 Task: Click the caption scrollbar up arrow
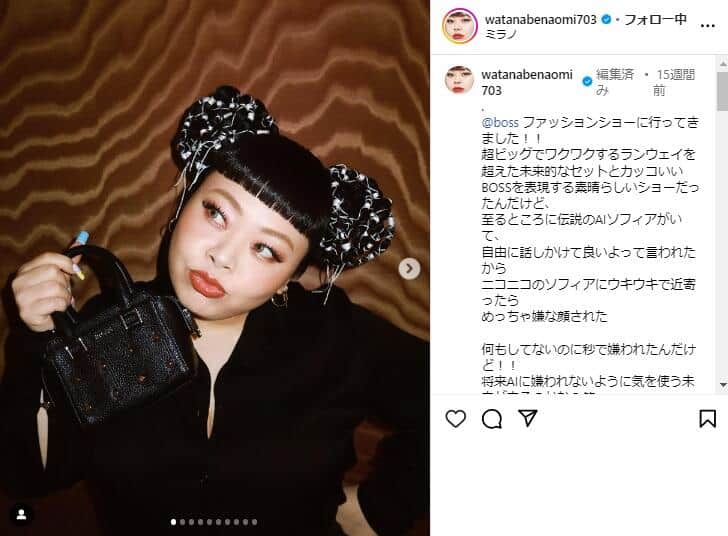click(723, 63)
